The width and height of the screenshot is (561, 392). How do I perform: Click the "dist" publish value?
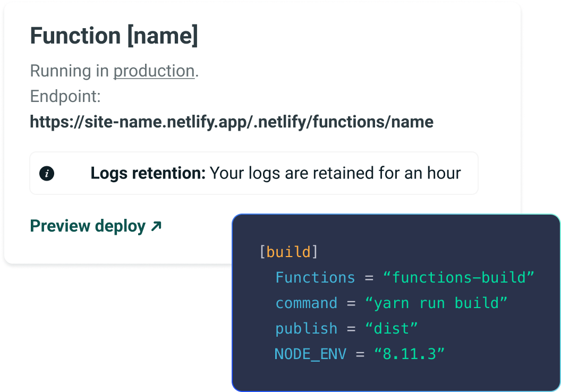click(x=391, y=328)
